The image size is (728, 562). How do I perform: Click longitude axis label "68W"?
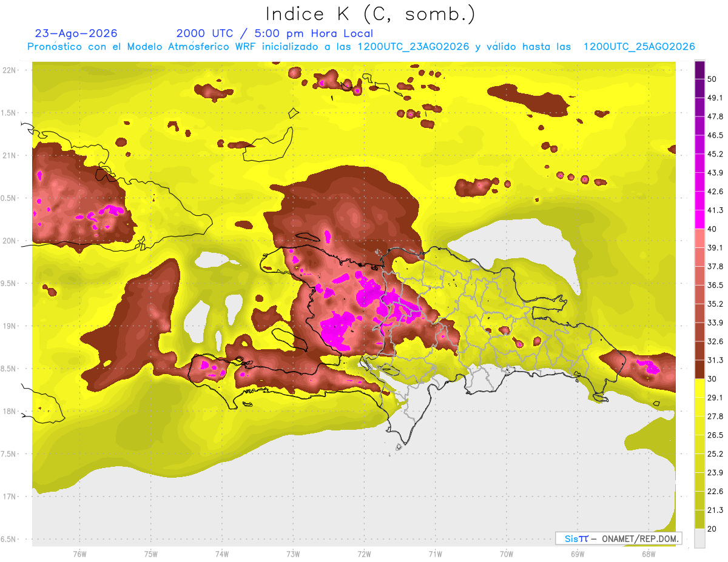click(x=649, y=554)
